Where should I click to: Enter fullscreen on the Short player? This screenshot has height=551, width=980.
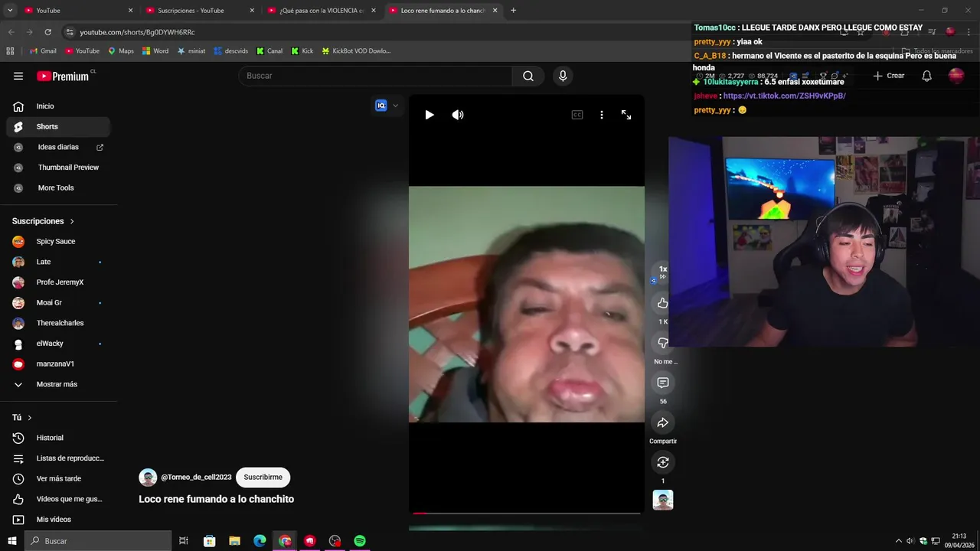pyautogui.click(x=626, y=115)
